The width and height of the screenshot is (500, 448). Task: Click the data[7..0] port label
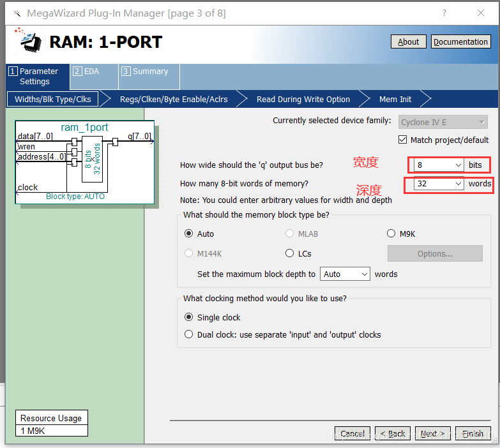tap(35, 137)
